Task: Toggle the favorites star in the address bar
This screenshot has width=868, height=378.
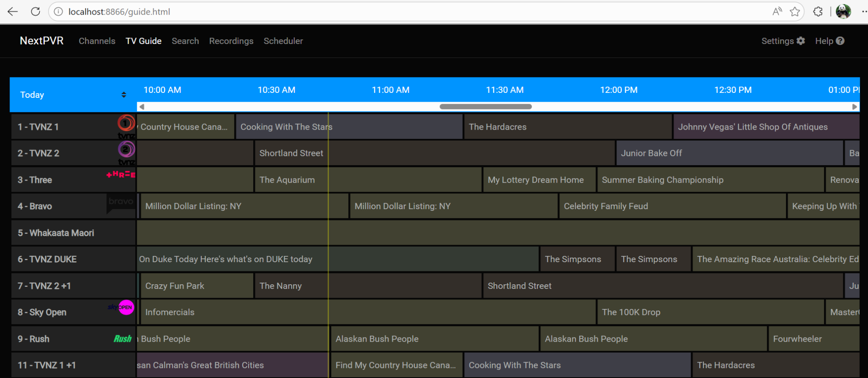Action: [x=795, y=11]
